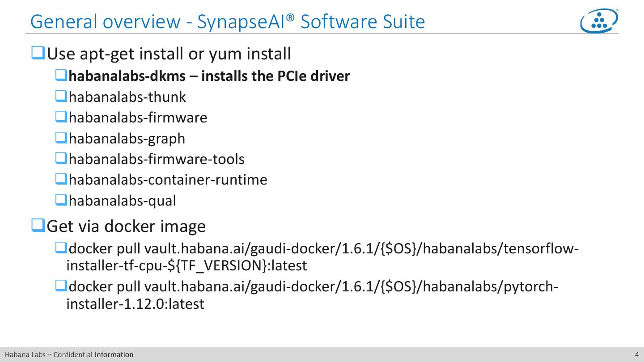Click the square bullet beside habanalabs-thunk

click(x=61, y=96)
